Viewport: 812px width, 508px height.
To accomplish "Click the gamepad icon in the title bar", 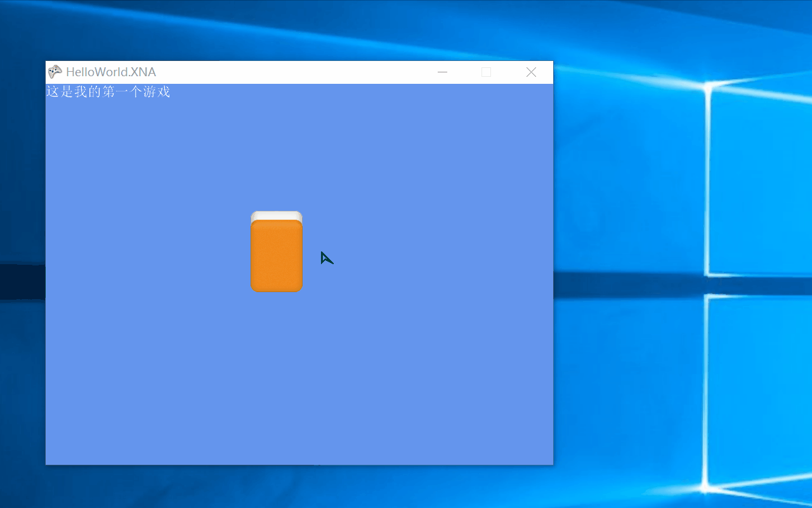I will coord(55,72).
